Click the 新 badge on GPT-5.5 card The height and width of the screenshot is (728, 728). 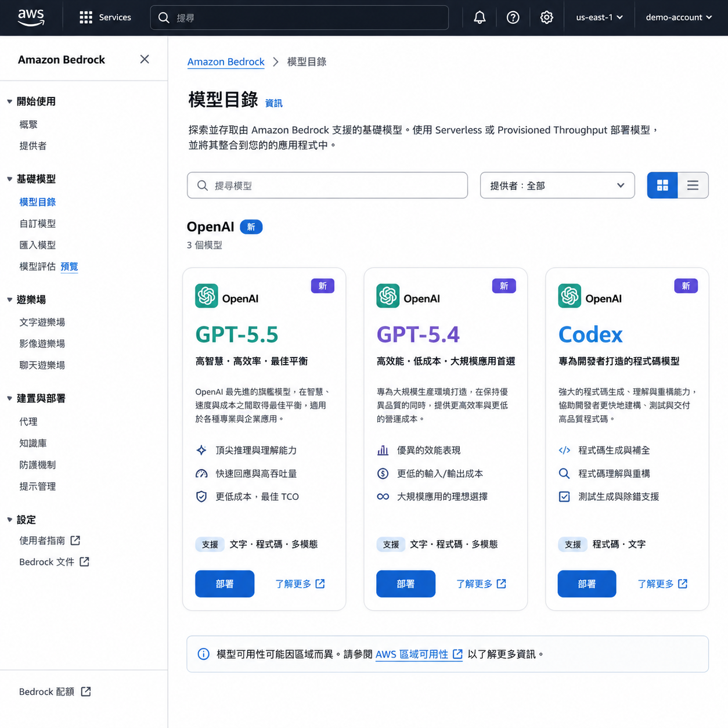pyautogui.click(x=323, y=286)
